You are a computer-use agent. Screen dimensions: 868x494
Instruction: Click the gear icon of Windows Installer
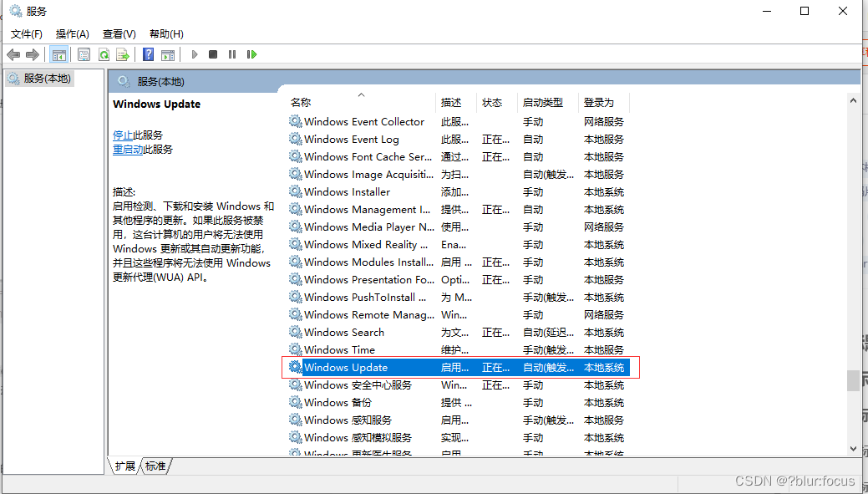click(296, 191)
